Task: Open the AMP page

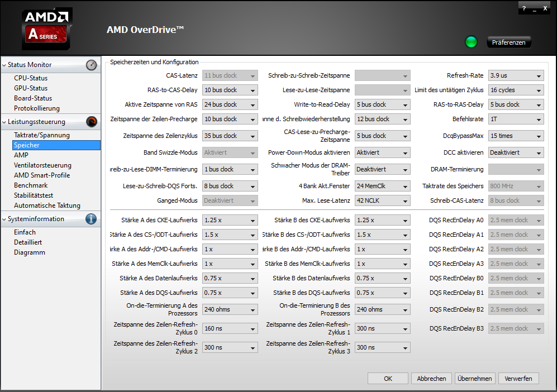Action: [21, 155]
